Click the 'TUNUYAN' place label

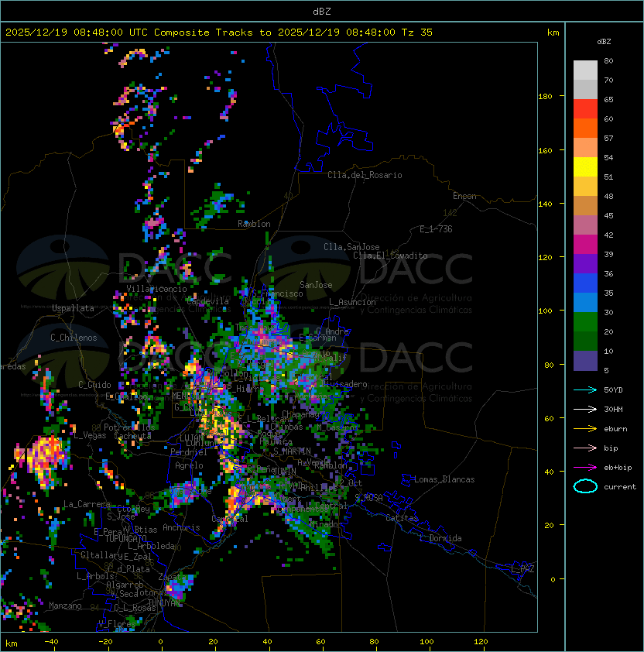(164, 603)
